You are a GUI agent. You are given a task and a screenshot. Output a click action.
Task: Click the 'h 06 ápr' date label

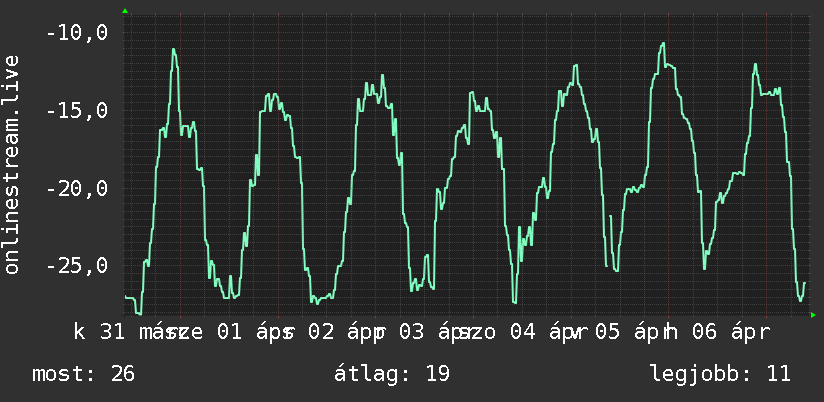point(716,333)
